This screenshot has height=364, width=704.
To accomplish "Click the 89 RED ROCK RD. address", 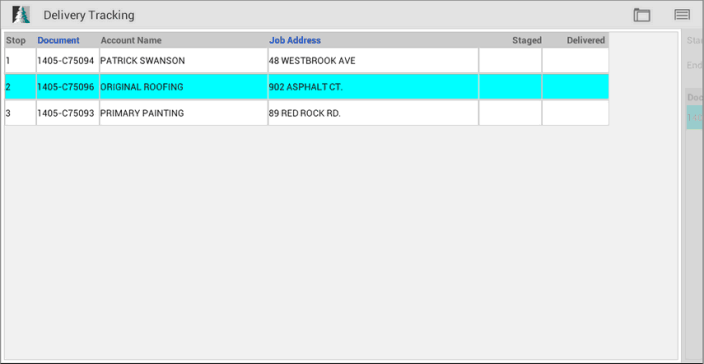I will click(373, 113).
